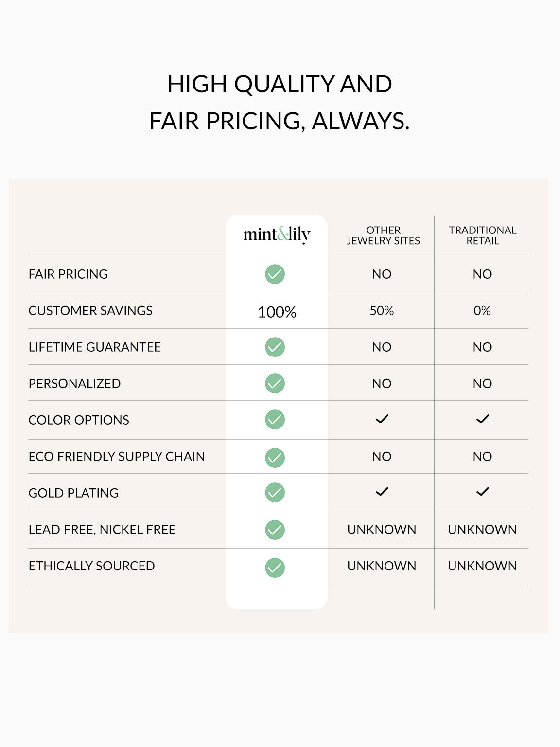Click black checkmark under Traditional Retail, Gold Plating
This screenshot has width=560, height=747.
483,492
